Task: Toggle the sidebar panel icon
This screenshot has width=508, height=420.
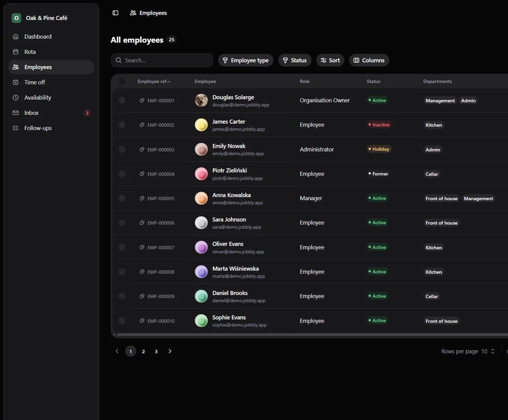Action: (x=115, y=13)
